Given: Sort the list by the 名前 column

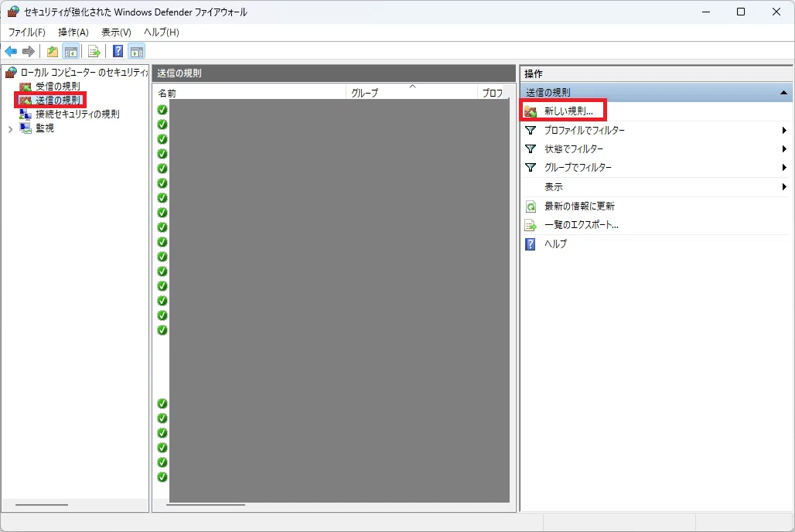Looking at the screenshot, I should point(249,93).
